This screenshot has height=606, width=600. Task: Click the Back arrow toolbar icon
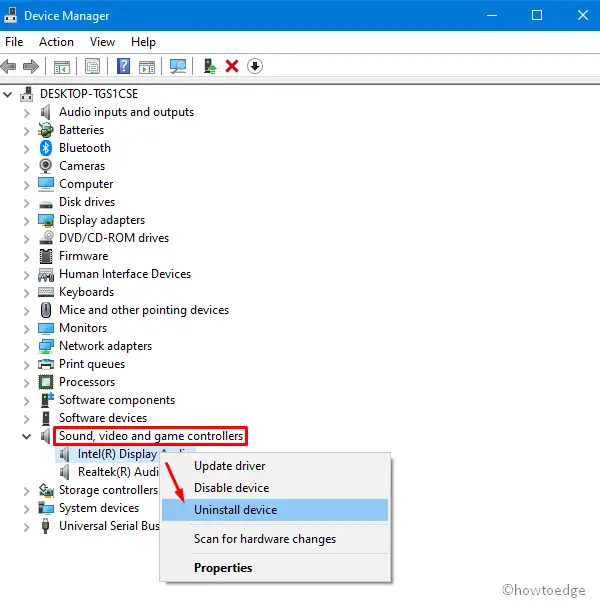[10, 67]
